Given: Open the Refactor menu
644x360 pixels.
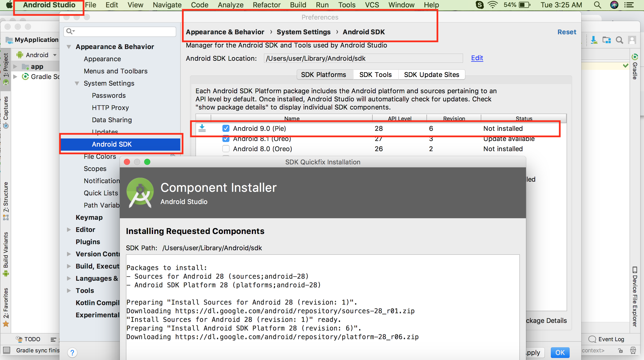Looking at the screenshot, I should coord(266,5).
